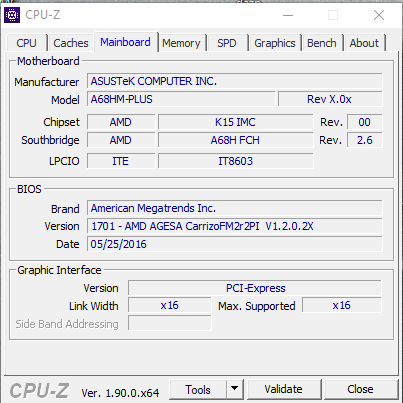Click the Southbridge label
The width and height of the screenshot is (403, 403).
[x=50, y=140]
